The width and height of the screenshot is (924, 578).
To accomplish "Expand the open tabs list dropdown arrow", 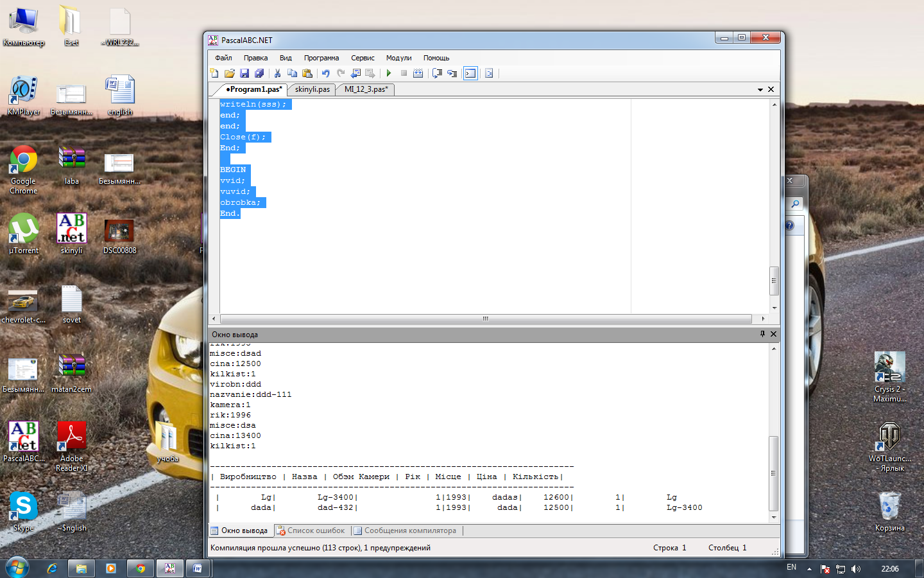I will 760,90.
